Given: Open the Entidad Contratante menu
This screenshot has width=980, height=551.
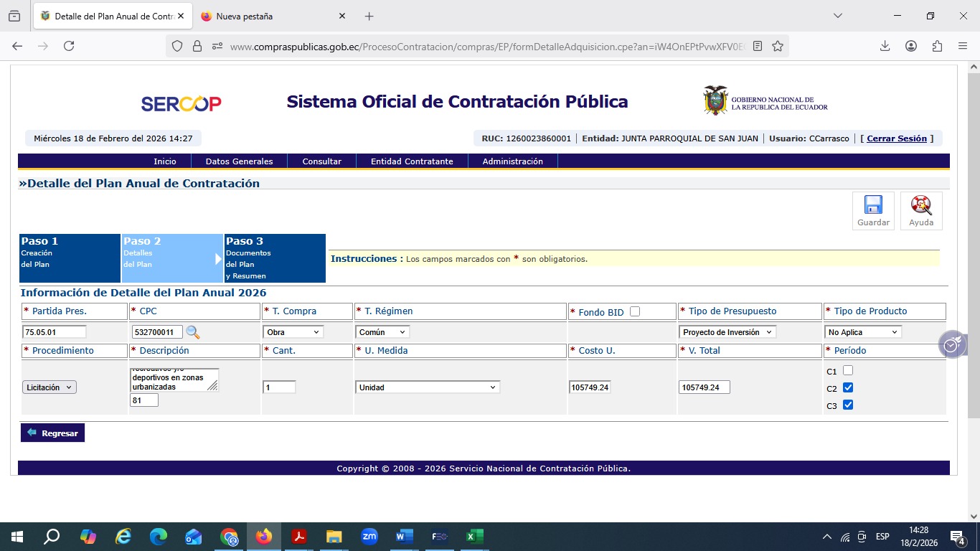Looking at the screenshot, I should click(x=412, y=161).
